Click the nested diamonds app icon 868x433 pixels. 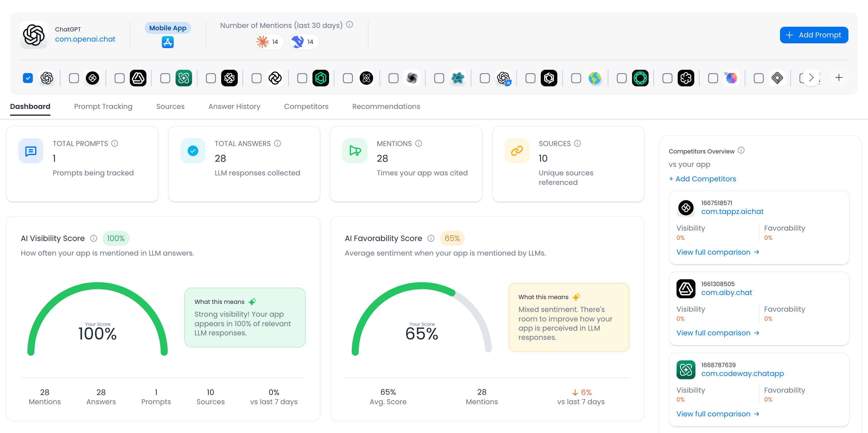click(777, 78)
